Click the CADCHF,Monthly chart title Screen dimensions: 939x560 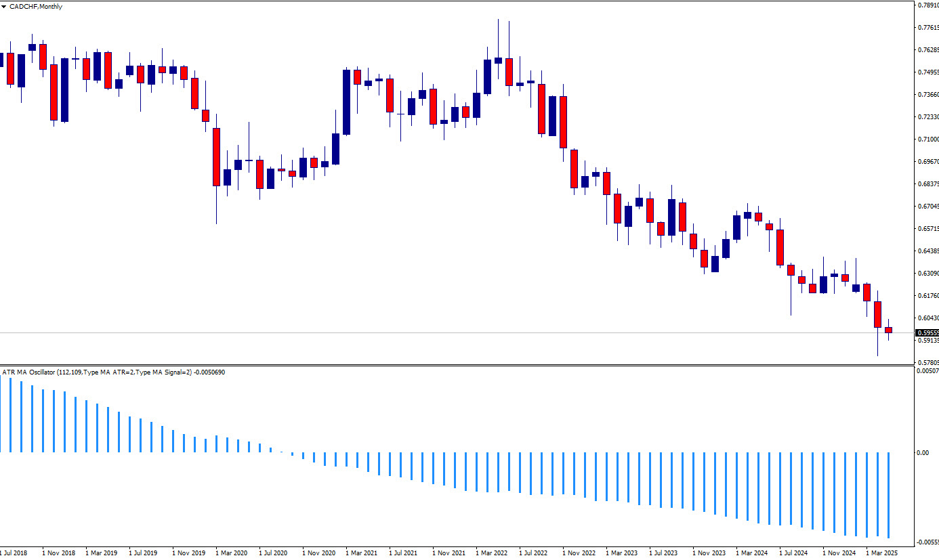pos(35,7)
